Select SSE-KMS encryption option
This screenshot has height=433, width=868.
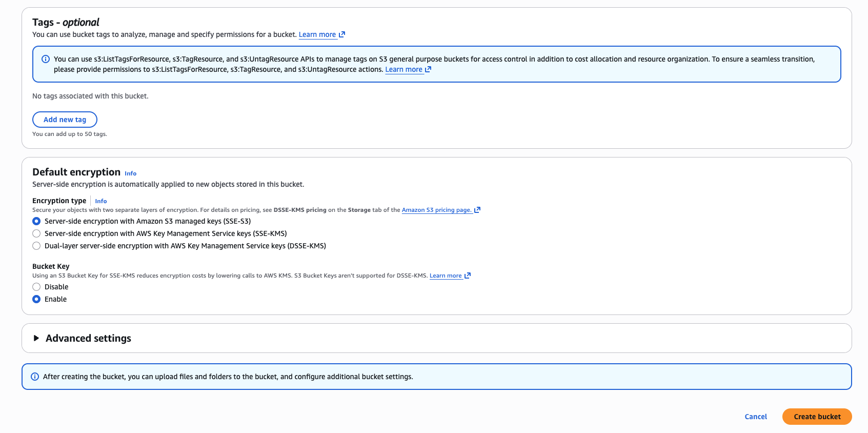point(36,233)
